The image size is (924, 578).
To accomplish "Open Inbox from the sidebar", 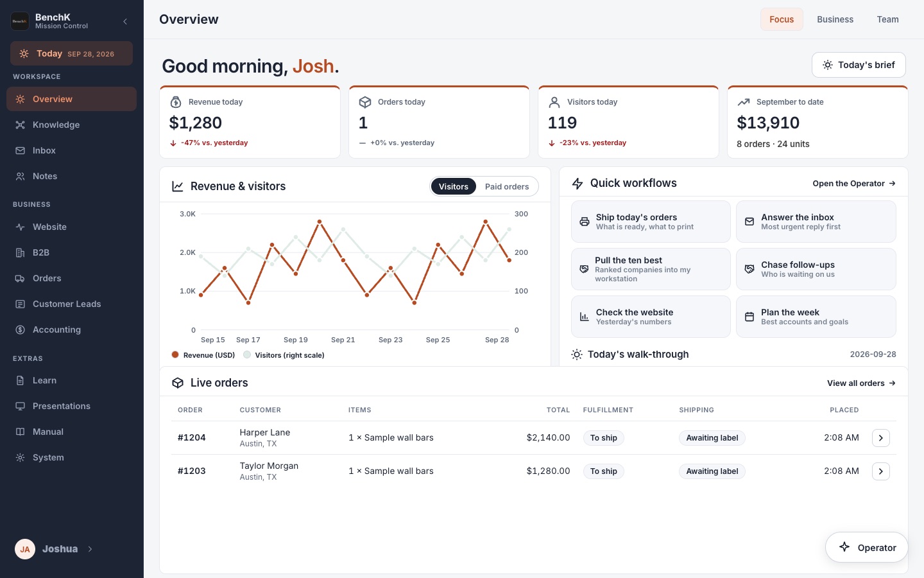I will tap(71, 150).
